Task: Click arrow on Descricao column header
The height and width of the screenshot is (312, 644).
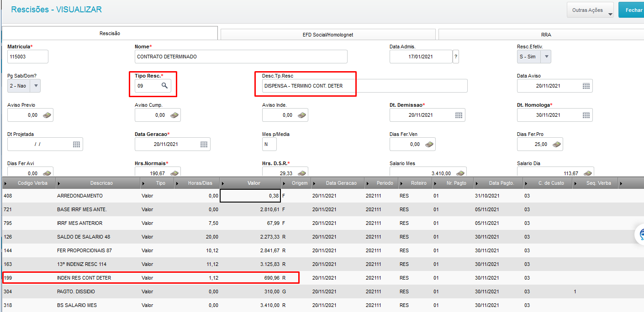Action: click(x=58, y=183)
